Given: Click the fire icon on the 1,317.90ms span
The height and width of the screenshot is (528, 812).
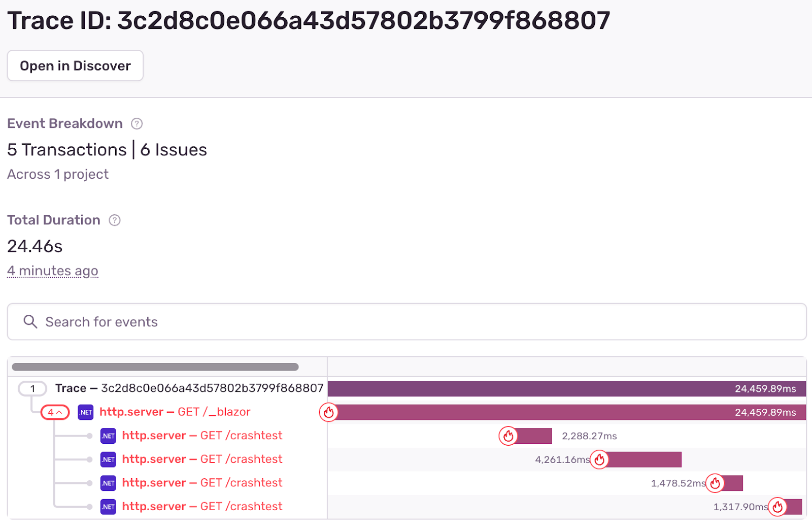Looking at the screenshot, I should coord(778,506).
